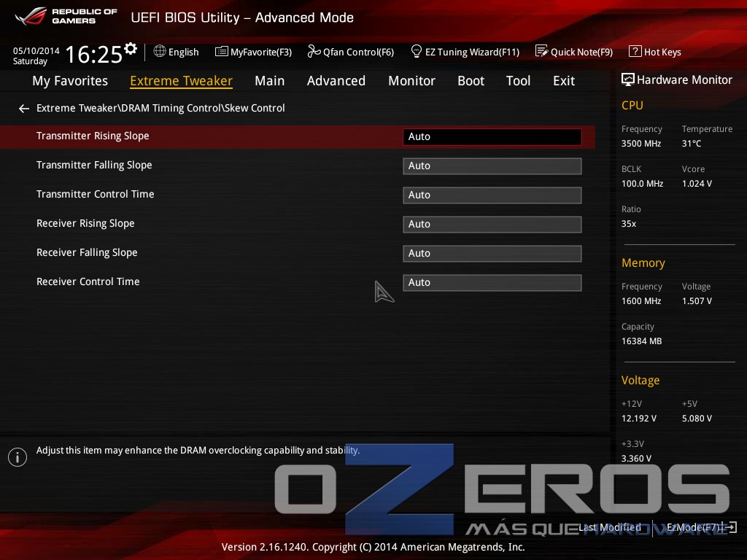Start EZ Tuning Wizard(F11) label
This screenshot has width=747, height=560.
point(472,52)
